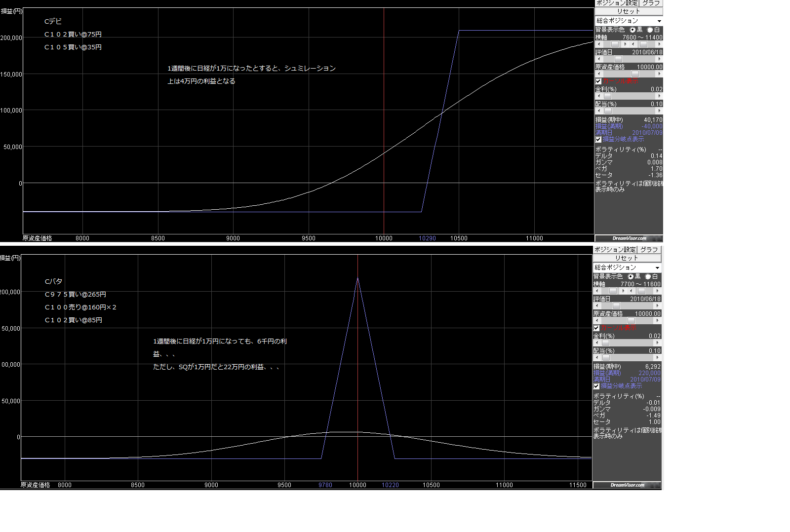The width and height of the screenshot is (790, 532).
Task: Click right arrow of top 評価日 scrollbar
Action: (659, 59)
